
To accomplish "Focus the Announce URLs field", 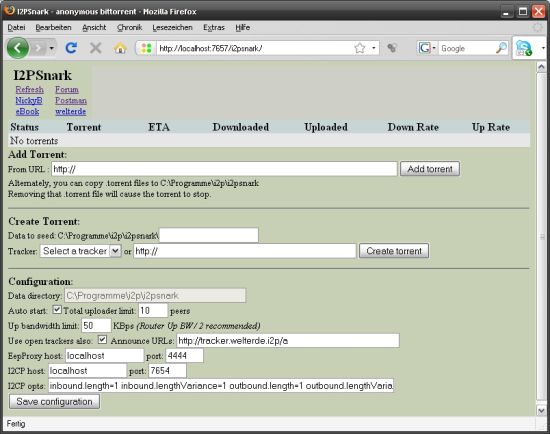I will (x=288, y=341).
